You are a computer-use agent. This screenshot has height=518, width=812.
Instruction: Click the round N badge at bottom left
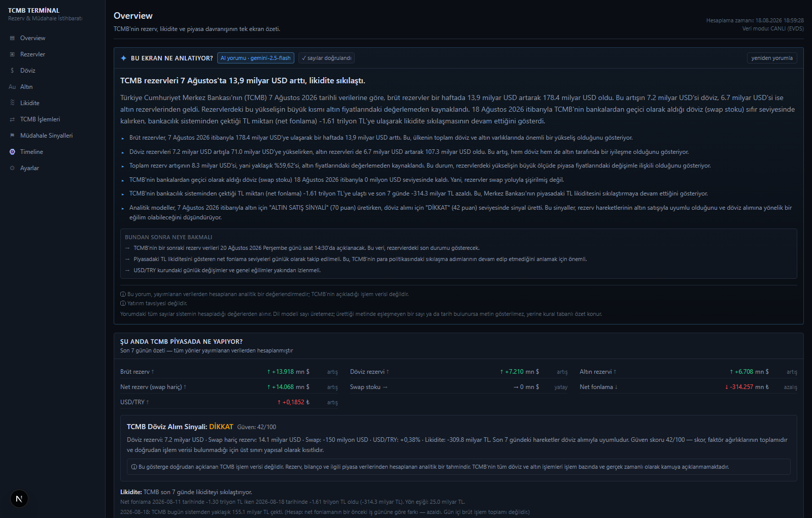pyautogui.click(x=19, y=499)
